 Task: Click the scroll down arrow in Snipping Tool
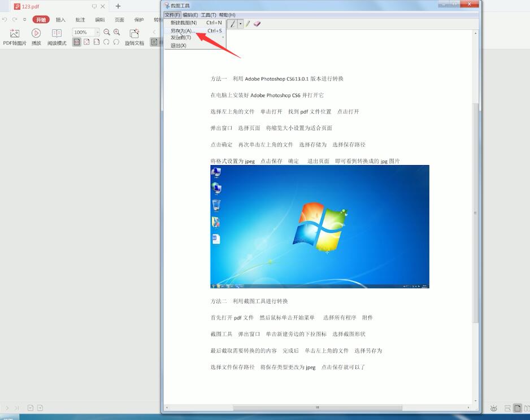point(475,401)
